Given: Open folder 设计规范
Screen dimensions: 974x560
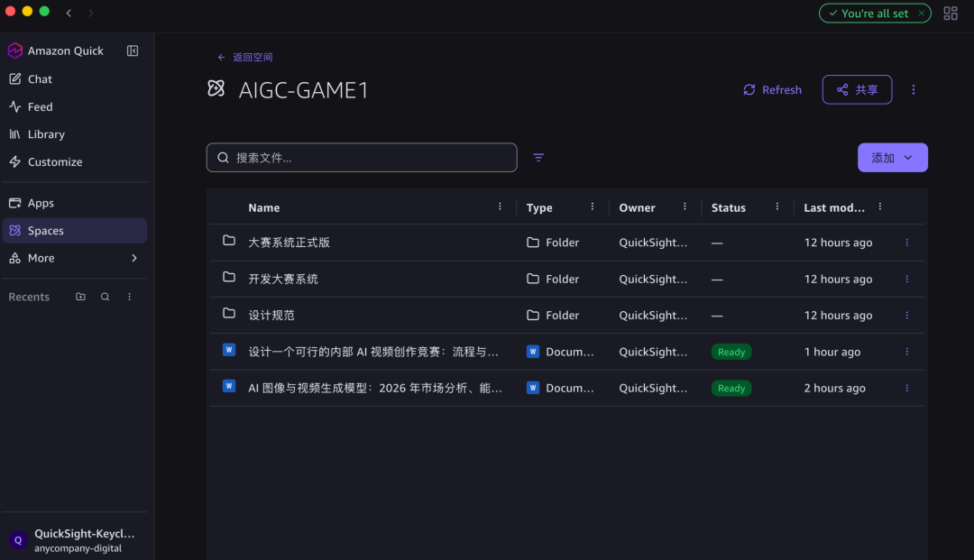Looking at the screenshot, I should (271, 316).
